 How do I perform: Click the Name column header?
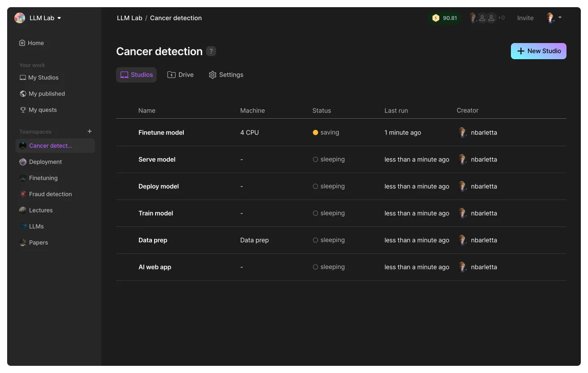point(147,111)
